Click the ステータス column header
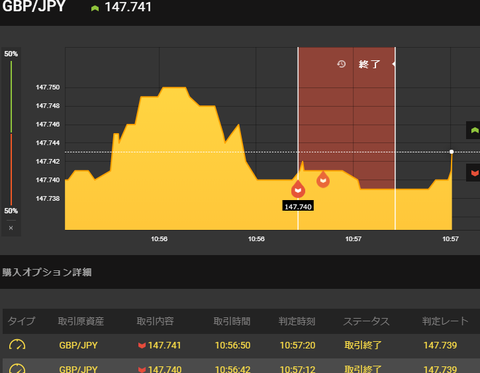The image size is (480, 373). 366,321
